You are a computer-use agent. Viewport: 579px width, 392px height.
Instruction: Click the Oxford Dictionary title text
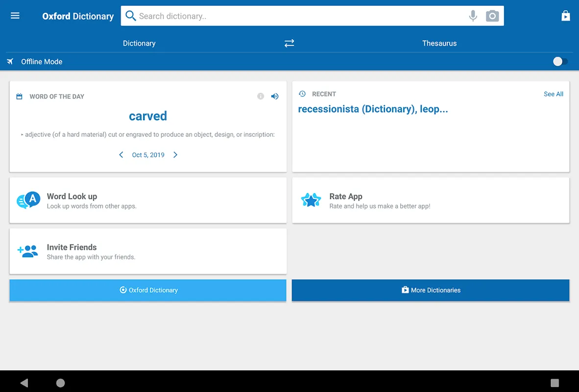tap(78, 16)
